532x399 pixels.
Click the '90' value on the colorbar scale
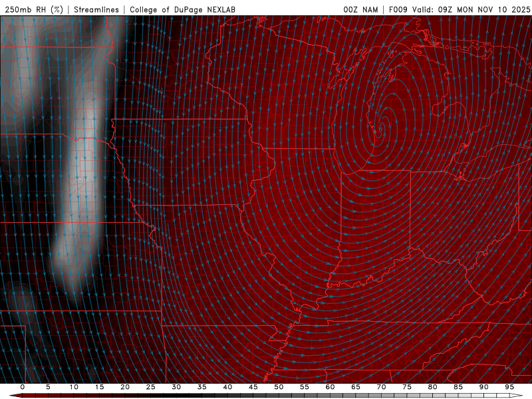coord(484,387)
